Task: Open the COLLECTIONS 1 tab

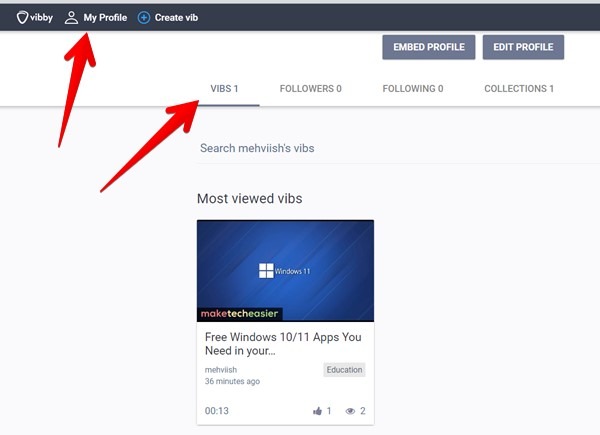Action: (x=518, y=89)
